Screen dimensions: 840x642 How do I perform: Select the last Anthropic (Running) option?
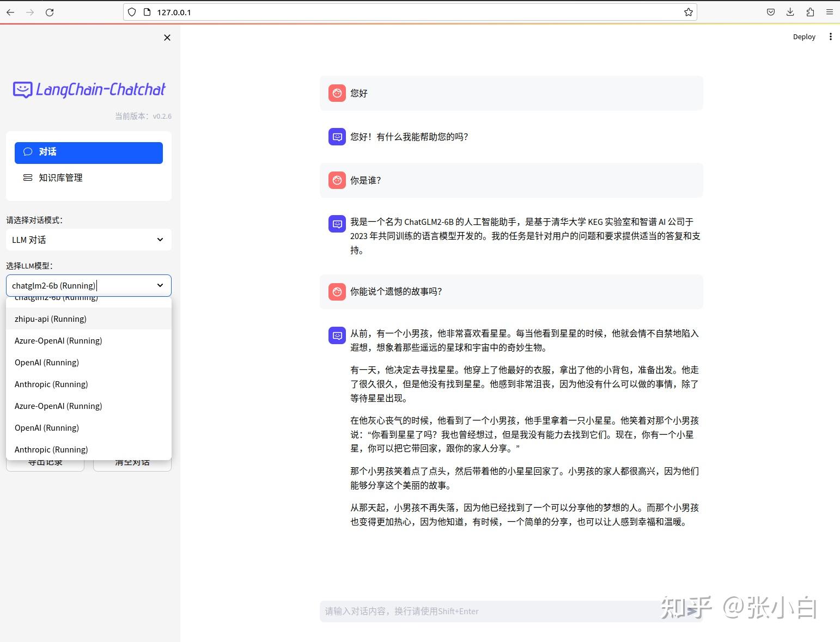pyautogui.click(x=89, y=449)
